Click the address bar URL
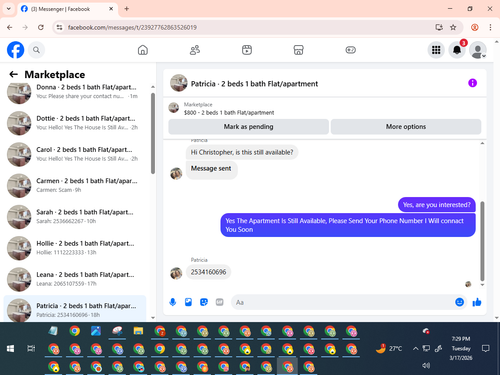 click(132, 27)
